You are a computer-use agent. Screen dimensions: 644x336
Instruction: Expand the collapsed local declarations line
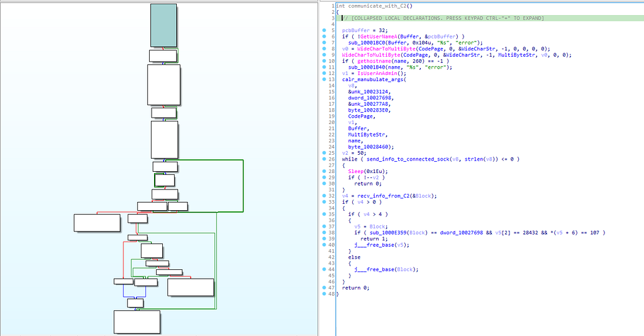(x=443, y=18)
